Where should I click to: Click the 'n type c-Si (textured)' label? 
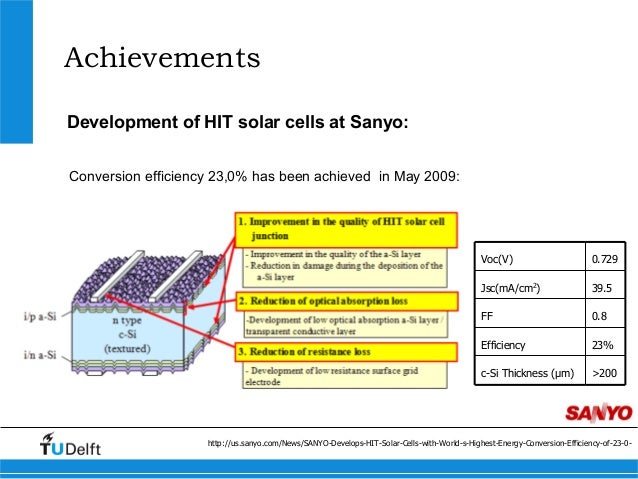(127, 335)
